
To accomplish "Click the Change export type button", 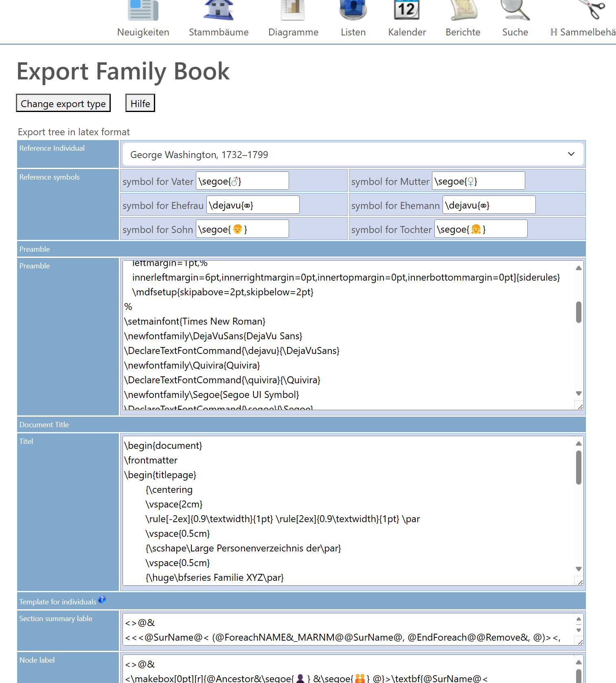I will tap(63, 103).
